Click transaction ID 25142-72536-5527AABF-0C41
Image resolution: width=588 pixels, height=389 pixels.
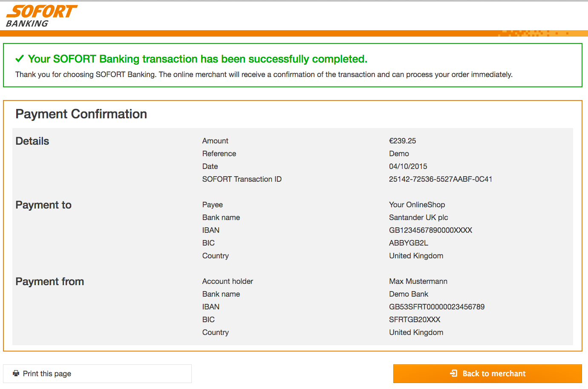coord(441,179)
